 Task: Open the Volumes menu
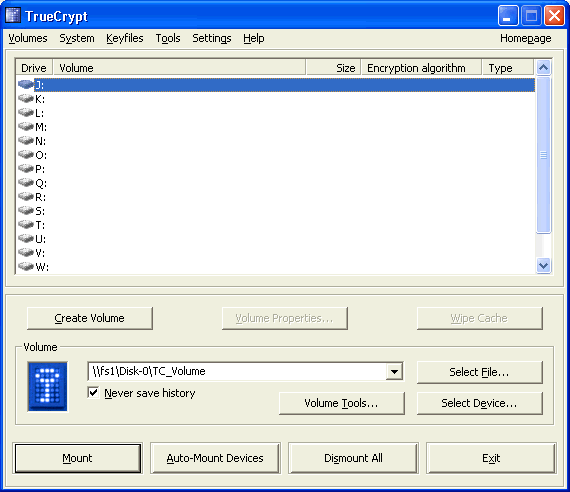[x=28, y=38]
